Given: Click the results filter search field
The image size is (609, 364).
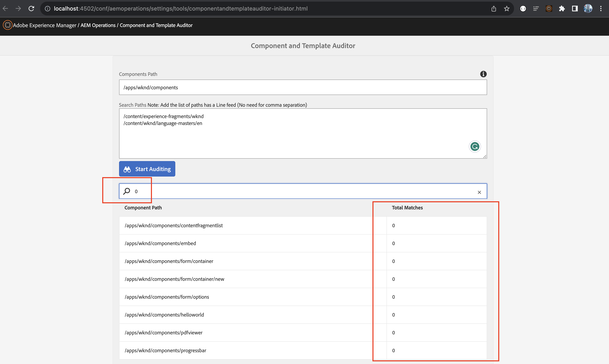Looking at the screenshot, I should [303, 191].
